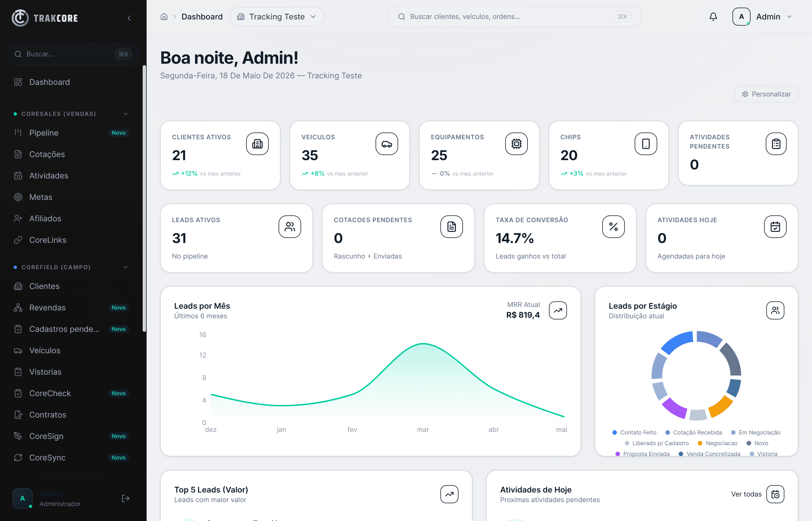This screenshot has width=812, height=521.
Task: Go to Clientes in the sidebar
Action: click(71, 286)
